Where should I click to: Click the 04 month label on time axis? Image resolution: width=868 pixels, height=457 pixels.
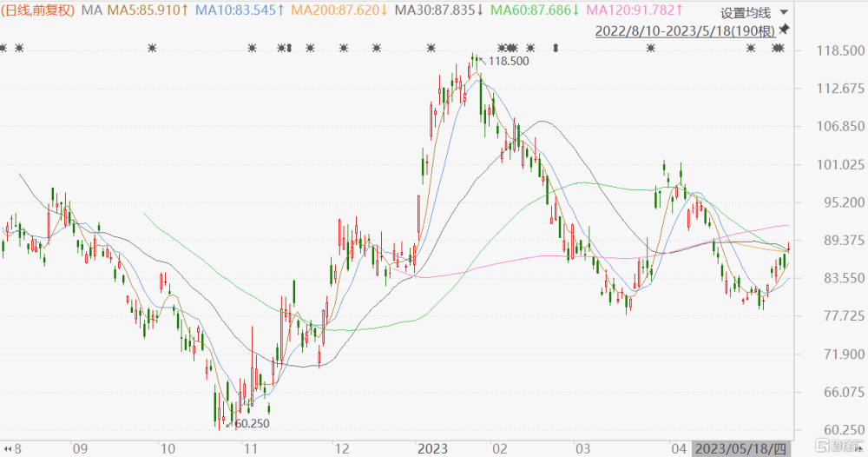[679, 448]
